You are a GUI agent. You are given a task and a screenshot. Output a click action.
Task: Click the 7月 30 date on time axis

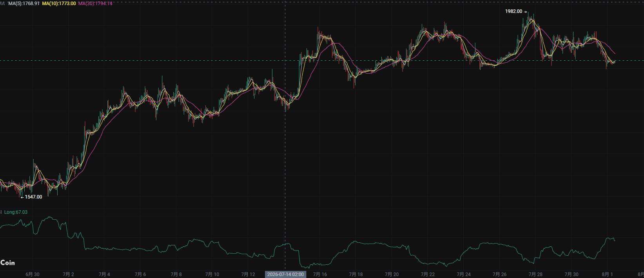click(571, 274)
